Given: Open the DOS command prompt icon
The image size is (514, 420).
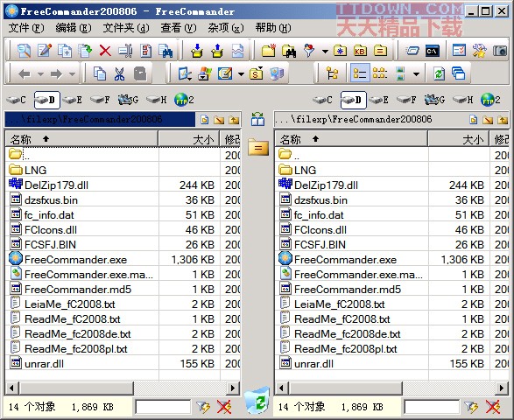Looking at the screenshot, I should pos(433,51).
